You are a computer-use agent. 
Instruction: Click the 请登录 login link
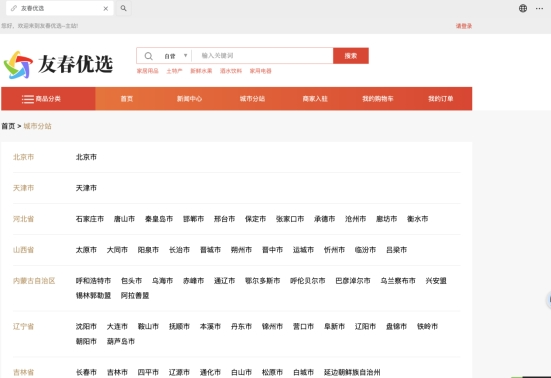tap(464, 26)
